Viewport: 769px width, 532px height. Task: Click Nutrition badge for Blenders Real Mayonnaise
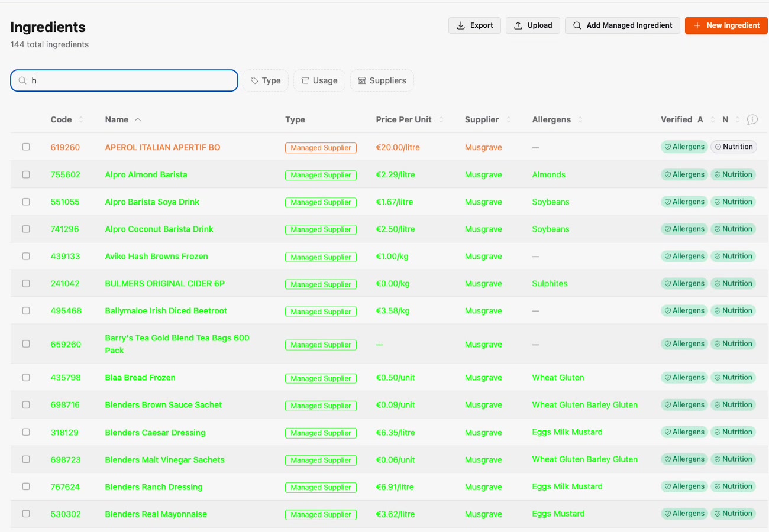click(x=734, y=513)
